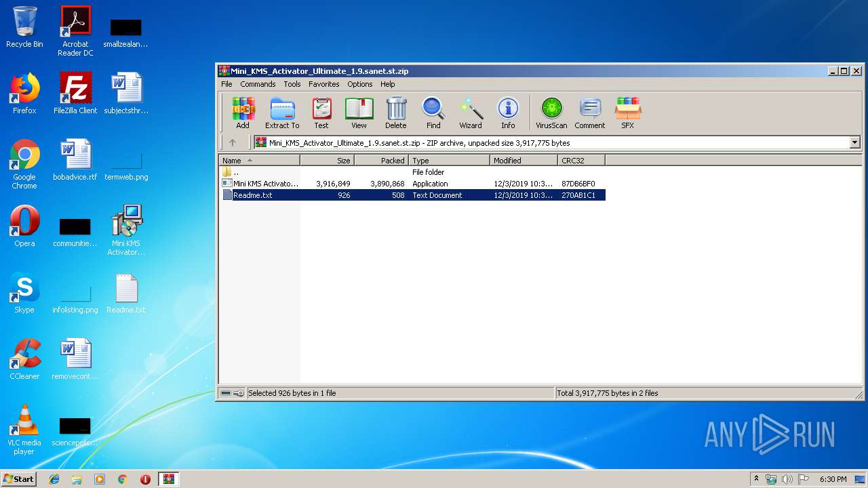
Task: Sort by the Packed column header
Action: [381, 161]
